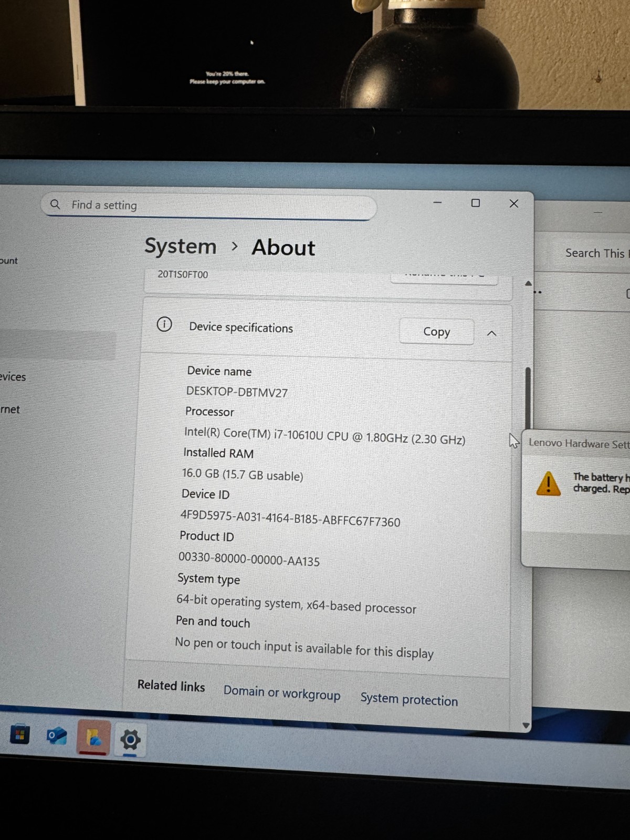Select the device name DESKTOP-DBTMV27
This screenshot has height=840, width=630.
pos(237,392)
